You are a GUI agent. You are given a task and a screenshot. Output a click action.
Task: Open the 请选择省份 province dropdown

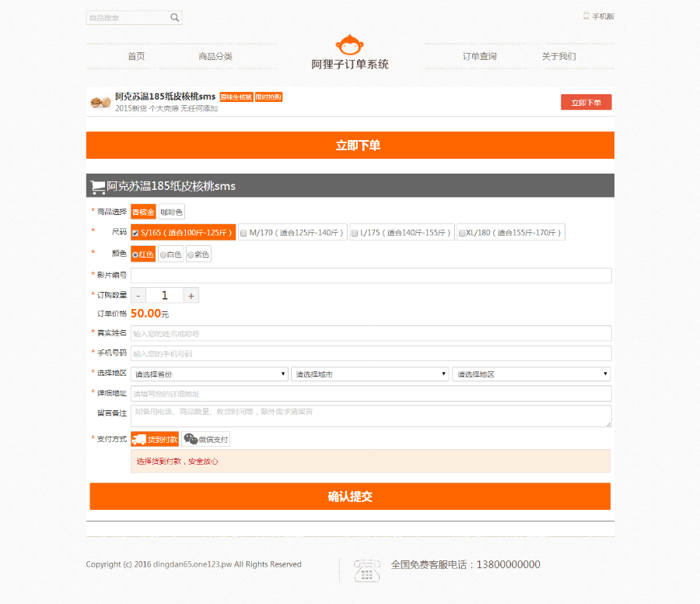[x=210, y=374]
